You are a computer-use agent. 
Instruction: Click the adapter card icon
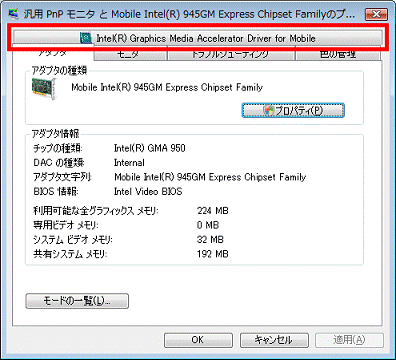point(44,88)
